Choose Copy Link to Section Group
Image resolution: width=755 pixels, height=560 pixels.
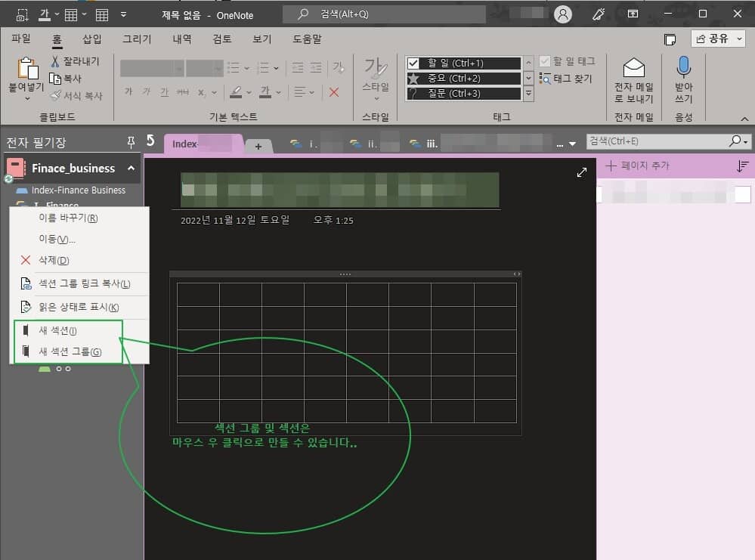[x=79, y=283]
